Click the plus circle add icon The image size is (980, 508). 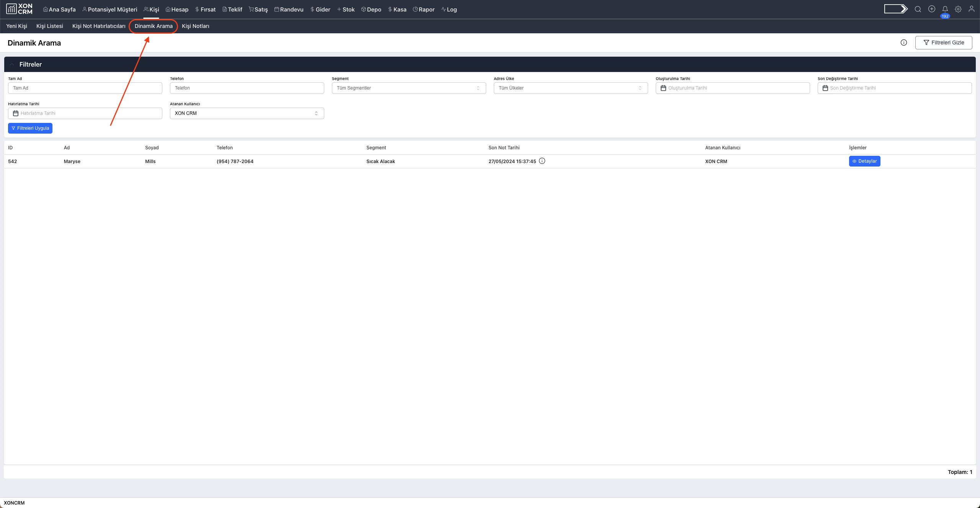point(931,9)
